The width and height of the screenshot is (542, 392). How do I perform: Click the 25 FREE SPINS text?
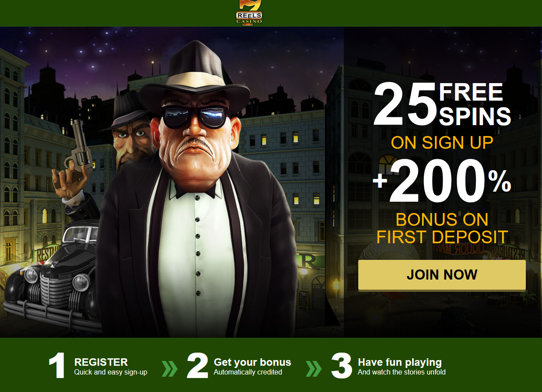pyautogui.click(x=442, y=105)
